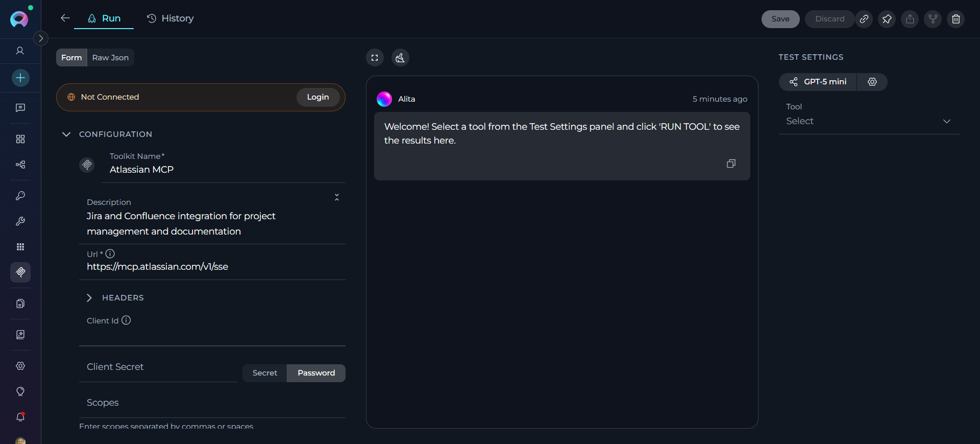This screenshot has width=980, height=444.
Task: Select Secret option for Client Secret
Action: click(265, 373)
